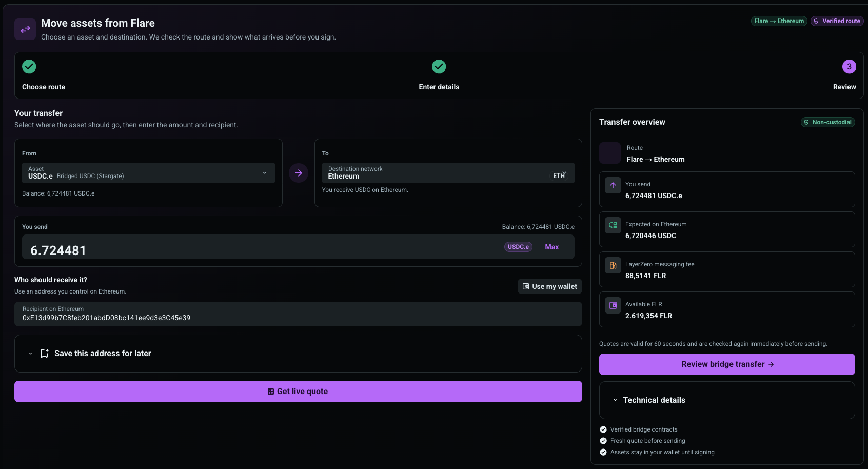The width and height of the screenshot is (868, 469).
Task: Click the You send arrow-up icon
Action: pyautogui.click(x=613, y=185)
